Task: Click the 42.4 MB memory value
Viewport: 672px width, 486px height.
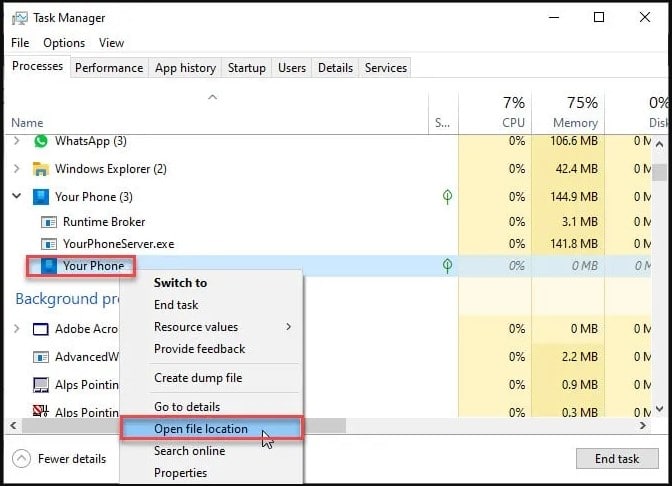Action: [576, 169]
